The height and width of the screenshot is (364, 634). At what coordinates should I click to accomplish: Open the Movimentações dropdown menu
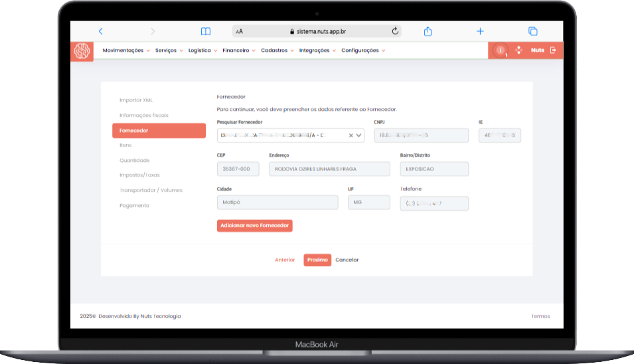pyautogui.click(x=125, y=50)
